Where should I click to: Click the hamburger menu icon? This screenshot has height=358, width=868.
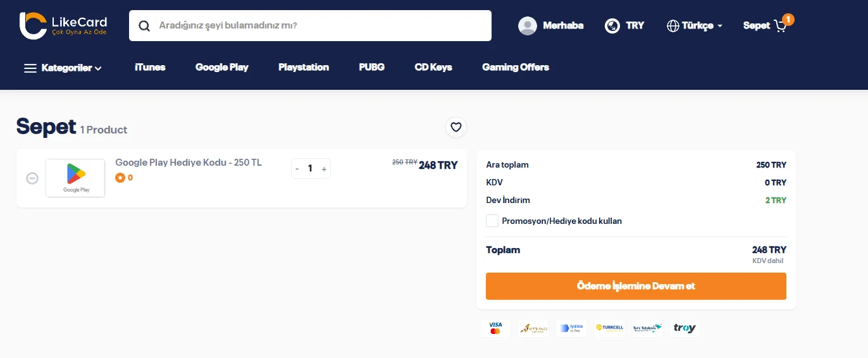pyautogui.click(x=30, y=68)
